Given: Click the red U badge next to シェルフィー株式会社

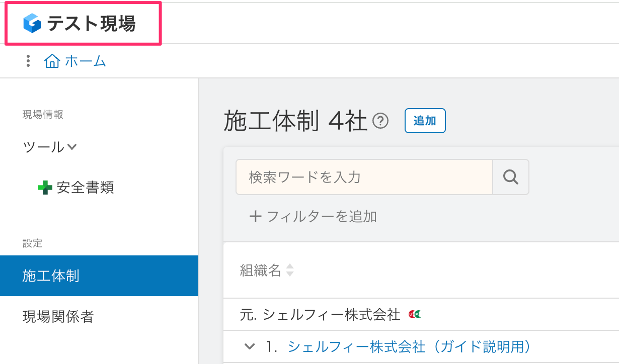Looking at the screenshot, I should (411, 314).
